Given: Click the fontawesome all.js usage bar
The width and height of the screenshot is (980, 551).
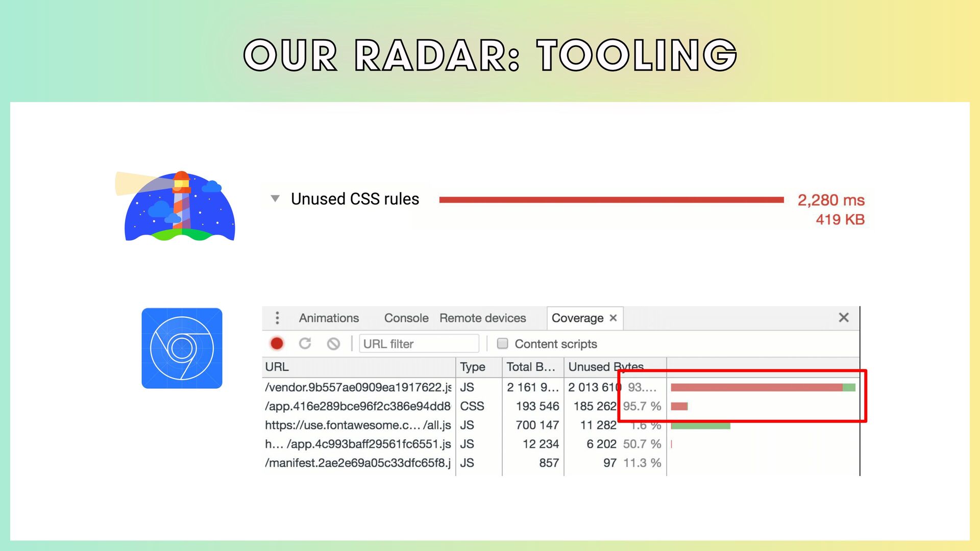Looking at the screenshot, I should coord(700,426).
